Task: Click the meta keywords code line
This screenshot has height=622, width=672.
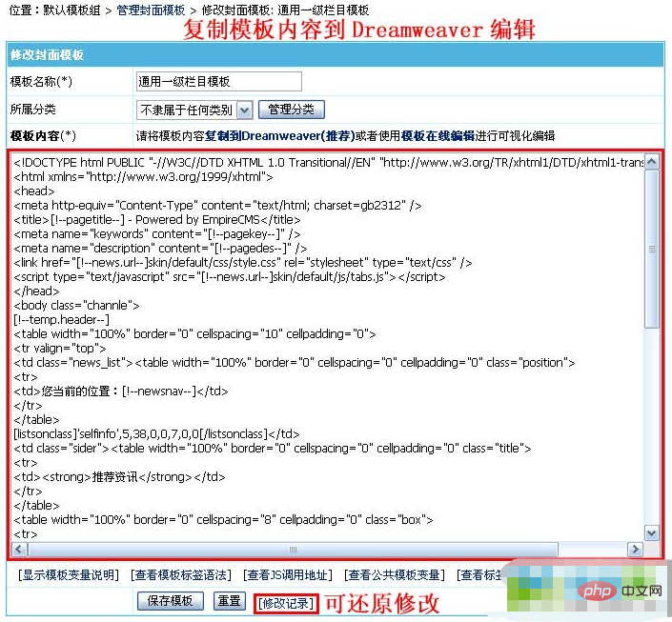Action: point(157,234)
